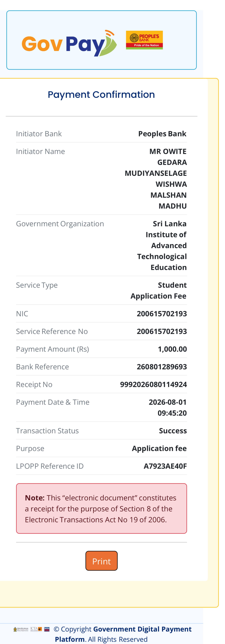Image resolution: width=225 pixels, height=644 pixels.
Task: Click the Bank Reference number 260801289693
Action: click(x=162, y=367)
